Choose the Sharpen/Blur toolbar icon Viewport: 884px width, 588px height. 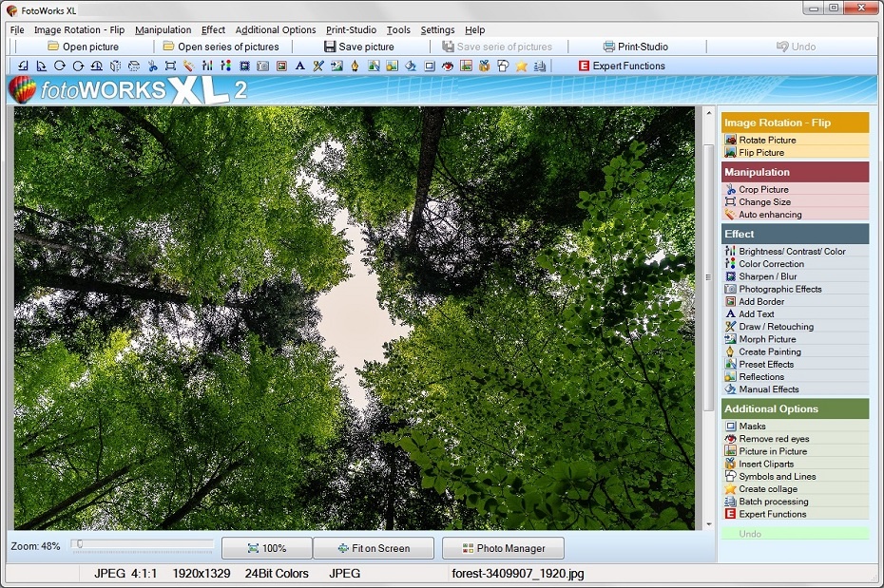click(x=244, y=66)
